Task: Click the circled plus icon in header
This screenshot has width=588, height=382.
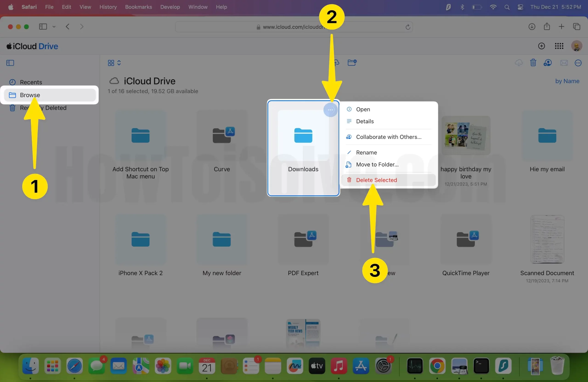Action: point(541,46)
